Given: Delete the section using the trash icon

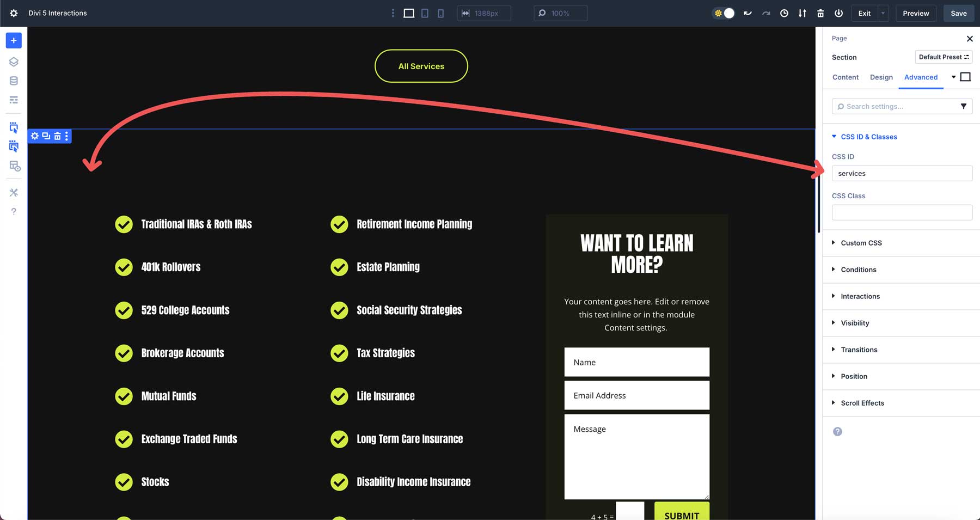Looking at the screenshot, I should click(57, 136).
